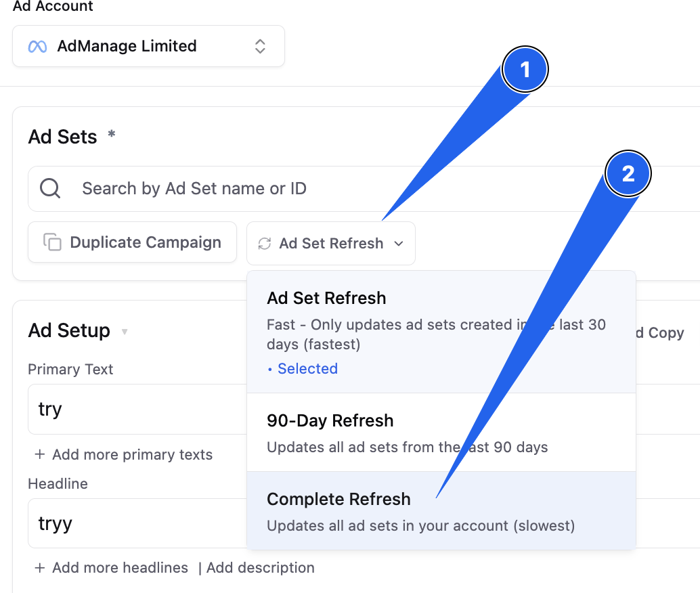Click the plus icon before Add more headlines

[x=40, y=567]
